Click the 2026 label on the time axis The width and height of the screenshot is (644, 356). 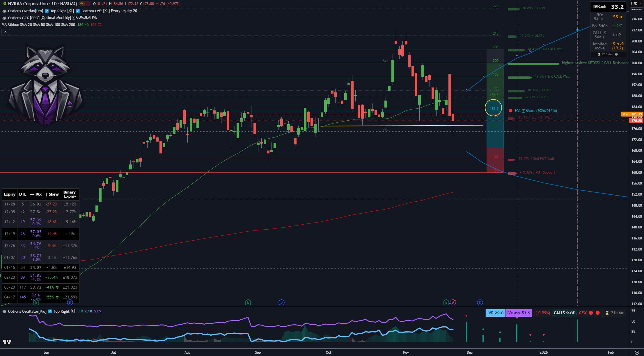tap(543, 353)
